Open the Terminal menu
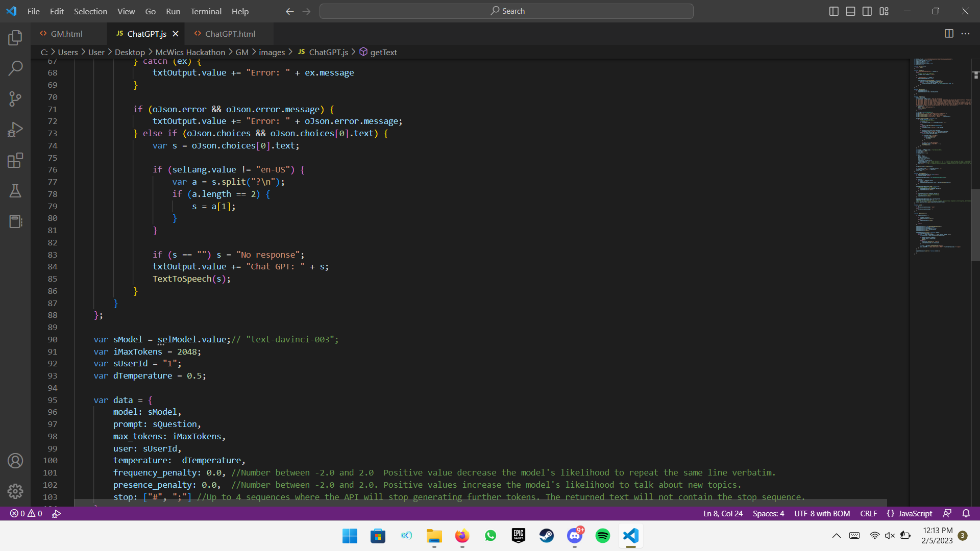 tap(206, 11)
